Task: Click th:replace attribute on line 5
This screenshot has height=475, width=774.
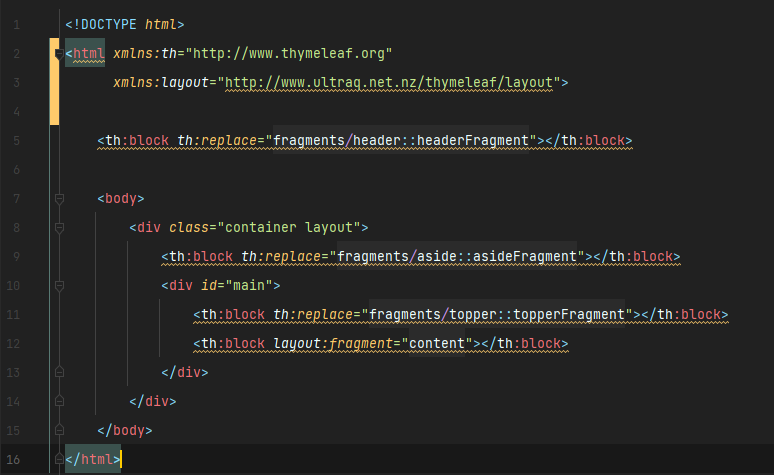Action: tap(217, 141)
